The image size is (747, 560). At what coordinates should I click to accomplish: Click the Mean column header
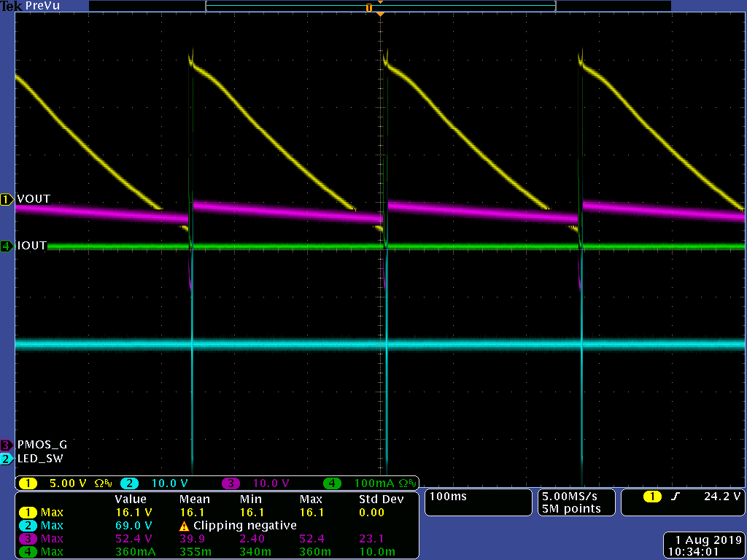[194, 499]
